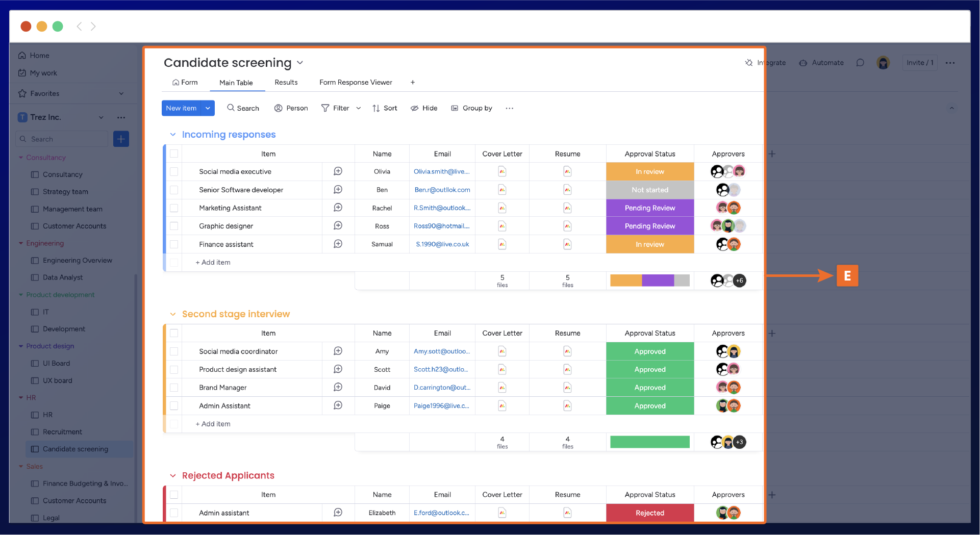The width and height of the screenshot is (980, 535).
Task: Open conversation icon for Admin Assistant Paige
Action: click(338, 405)
